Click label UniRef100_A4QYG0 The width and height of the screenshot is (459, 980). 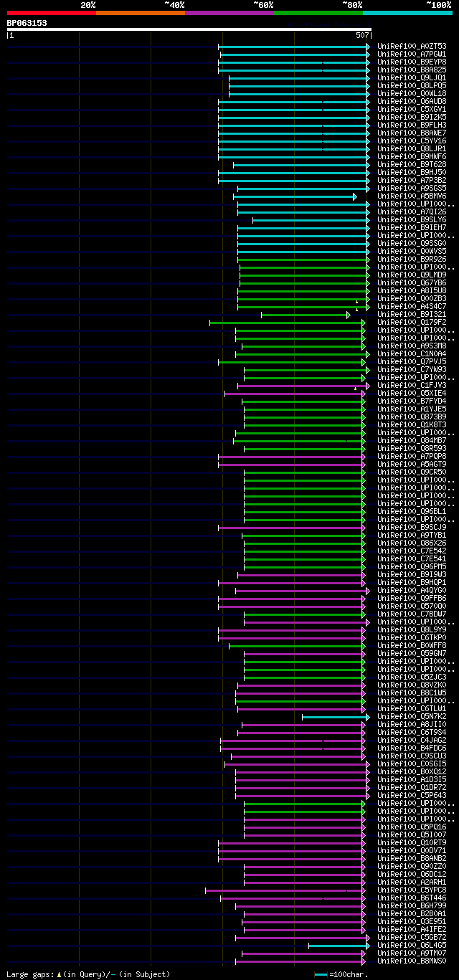[x=412, y=591]
